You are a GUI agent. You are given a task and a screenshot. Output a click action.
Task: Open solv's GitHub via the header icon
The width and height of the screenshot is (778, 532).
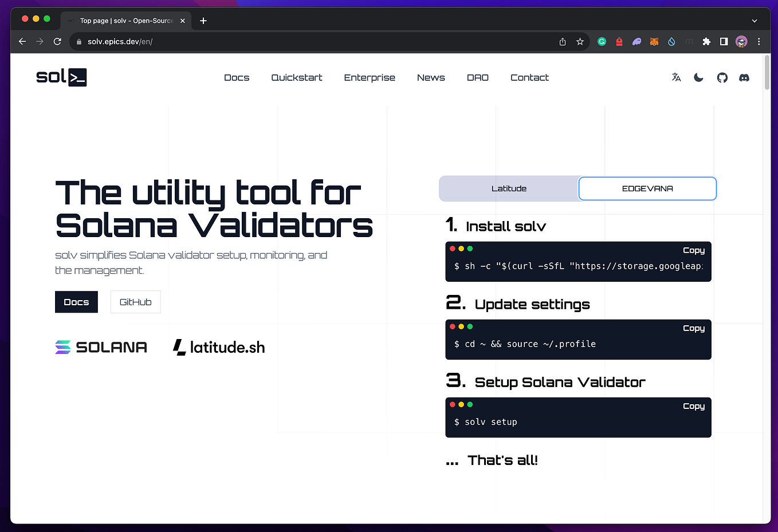[x=722, y=77]
